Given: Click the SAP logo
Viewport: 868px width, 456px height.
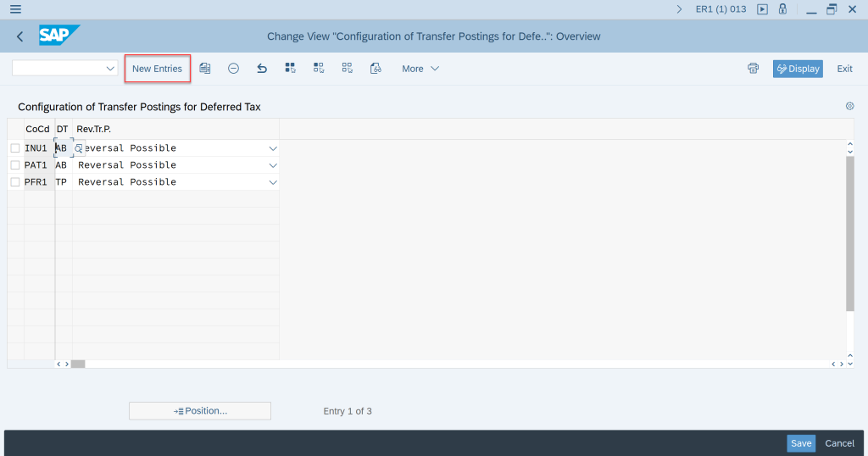Looking at the screenshot, I should coord(59,36).
